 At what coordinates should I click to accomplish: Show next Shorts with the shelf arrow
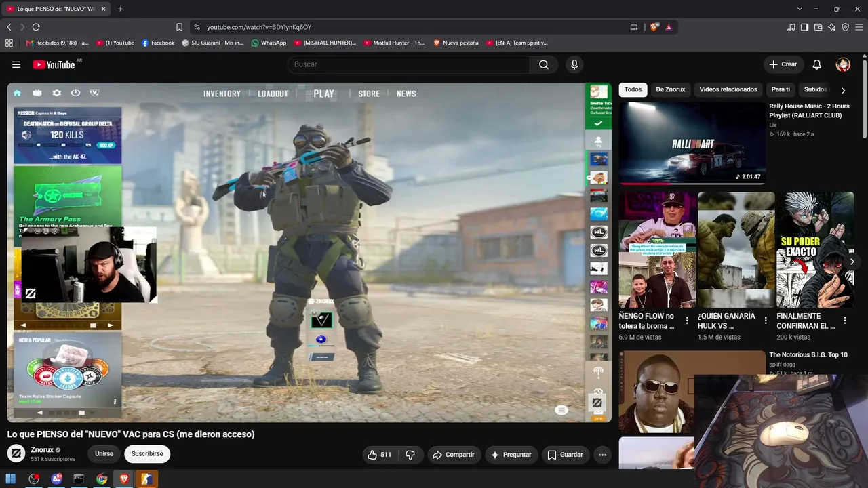(852, 262)
